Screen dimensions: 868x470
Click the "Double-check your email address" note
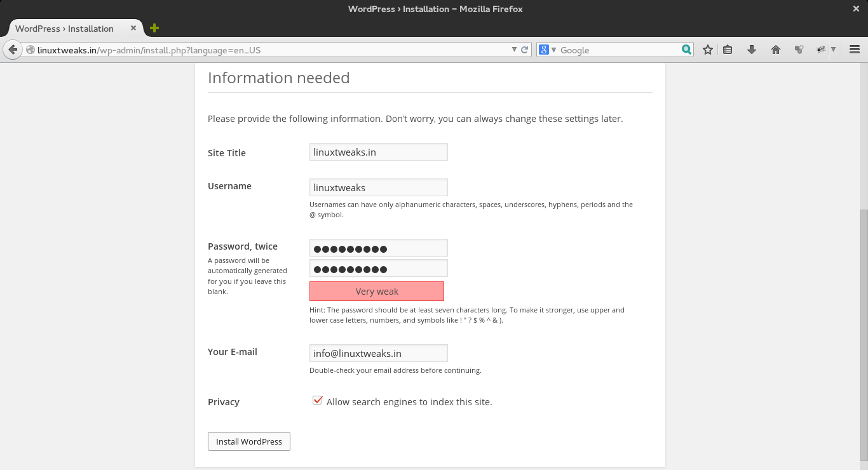tap(395, 370)
